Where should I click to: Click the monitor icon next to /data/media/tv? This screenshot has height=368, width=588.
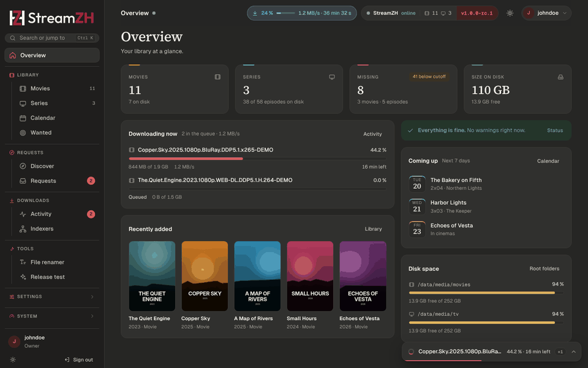pos(412,314)
